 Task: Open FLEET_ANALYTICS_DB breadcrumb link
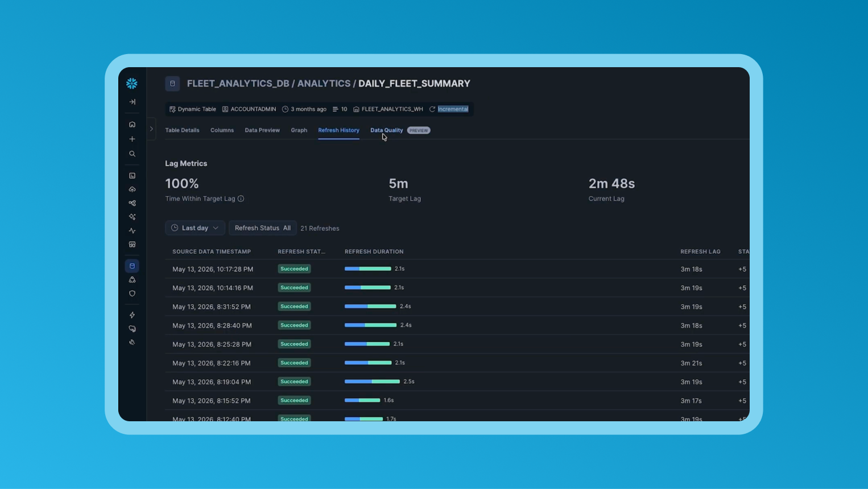point(238,84)
